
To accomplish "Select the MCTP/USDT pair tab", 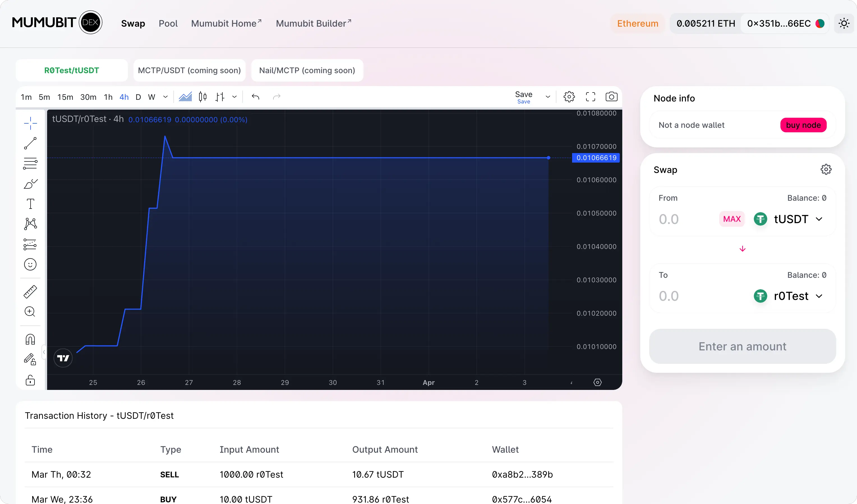I will 189,70.
